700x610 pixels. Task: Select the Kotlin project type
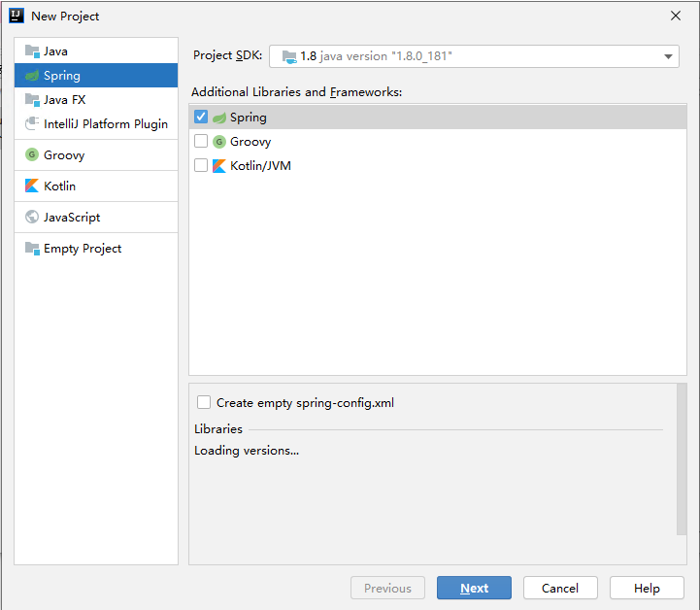pyautogui.click(x=96, y=186)
